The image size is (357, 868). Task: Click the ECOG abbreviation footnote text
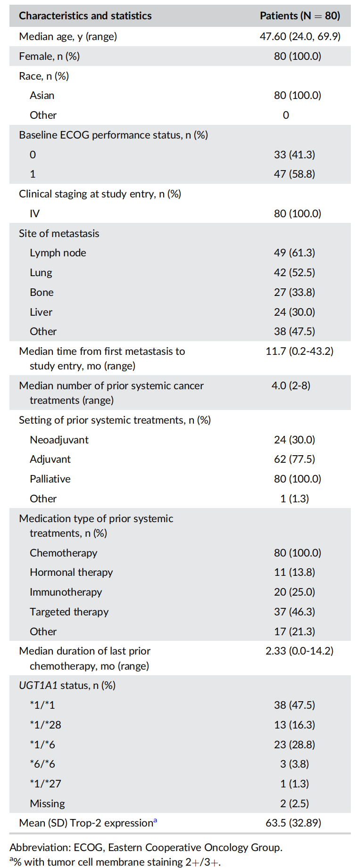146,847
